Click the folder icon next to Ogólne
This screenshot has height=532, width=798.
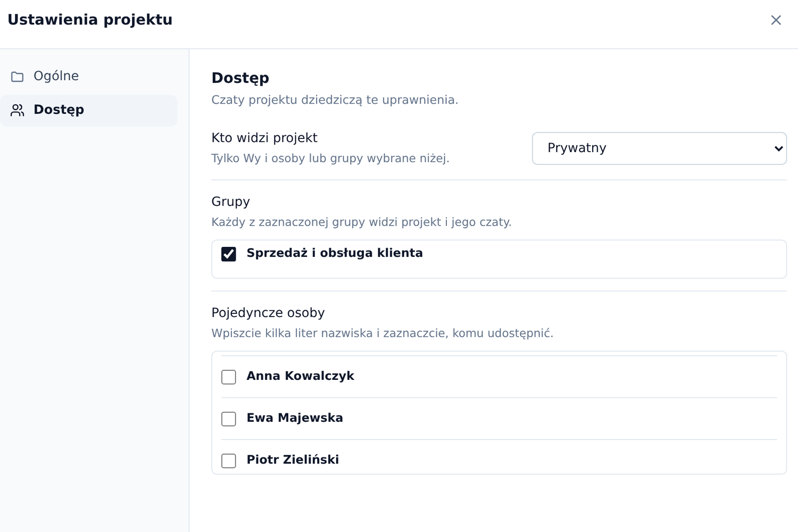pos(18,77)
